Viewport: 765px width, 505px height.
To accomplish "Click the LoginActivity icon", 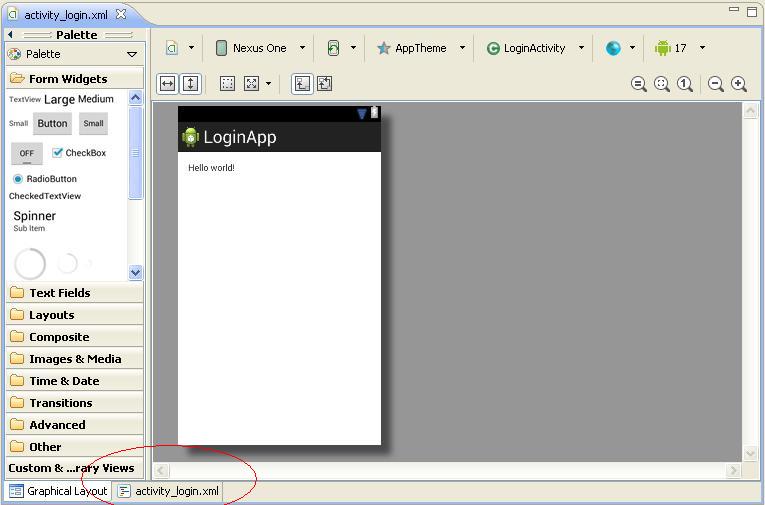I will pos(493,48).
